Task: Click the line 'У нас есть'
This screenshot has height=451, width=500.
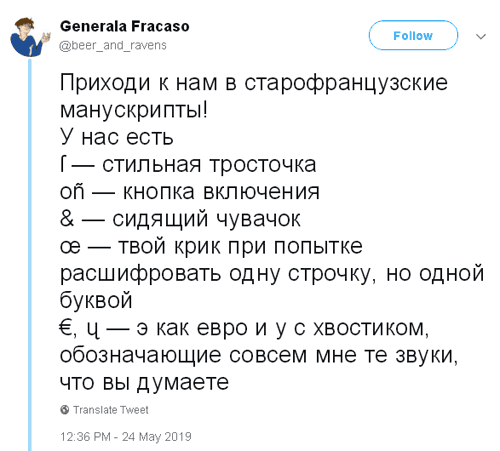Action: pos(117,137)
